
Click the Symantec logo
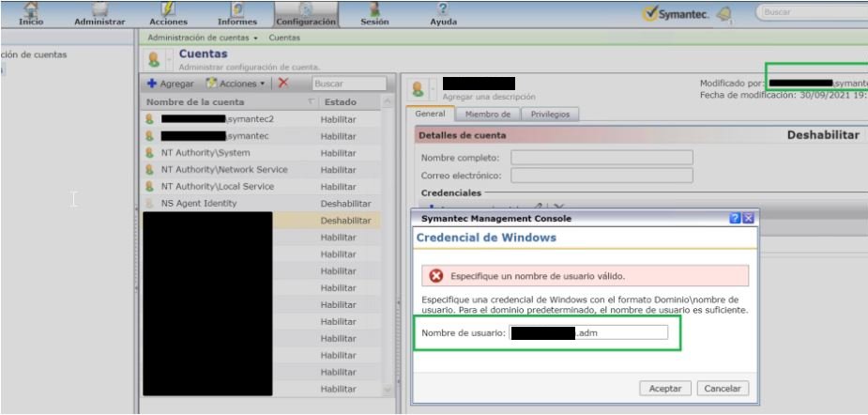tap(676, 14)
